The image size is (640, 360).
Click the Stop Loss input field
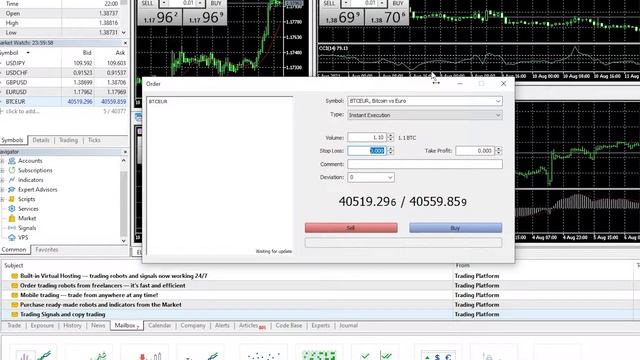point(367,151)
